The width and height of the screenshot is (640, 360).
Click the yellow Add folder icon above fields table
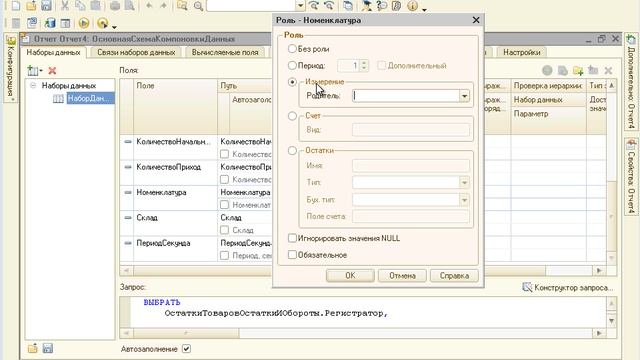pos(578,71)
